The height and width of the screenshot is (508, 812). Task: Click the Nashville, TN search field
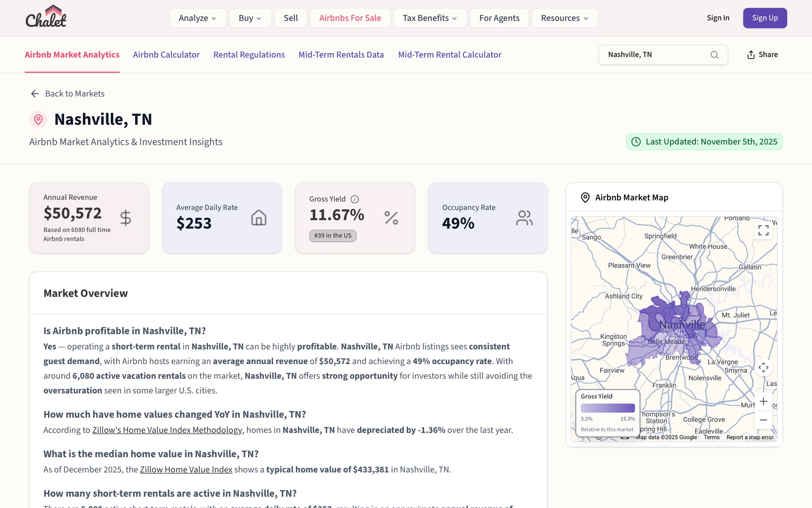(x=650, y=54)
